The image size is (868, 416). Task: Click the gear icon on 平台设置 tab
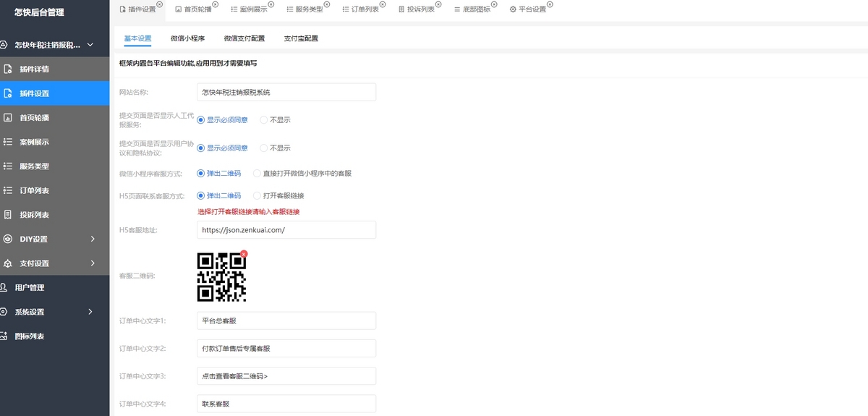513,9
